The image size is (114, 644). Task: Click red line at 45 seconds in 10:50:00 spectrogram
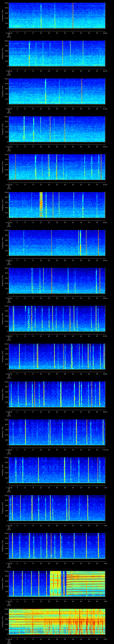tap(82, 91)
